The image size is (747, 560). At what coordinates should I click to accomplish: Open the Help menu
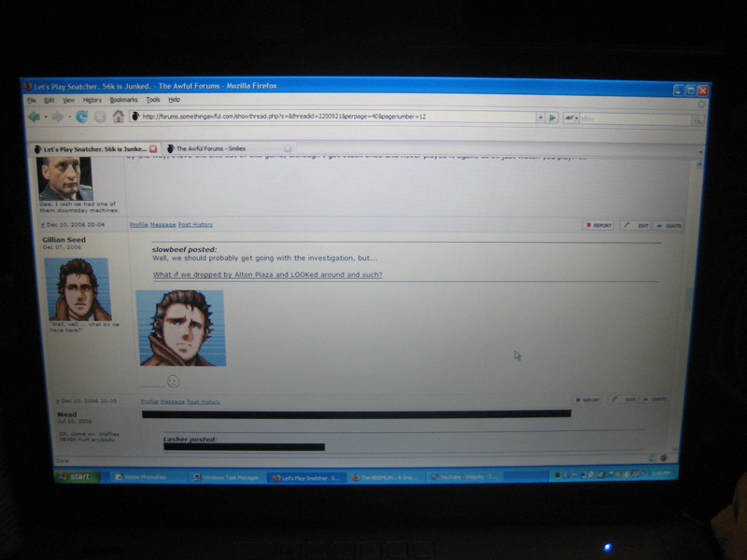point(174,100)
